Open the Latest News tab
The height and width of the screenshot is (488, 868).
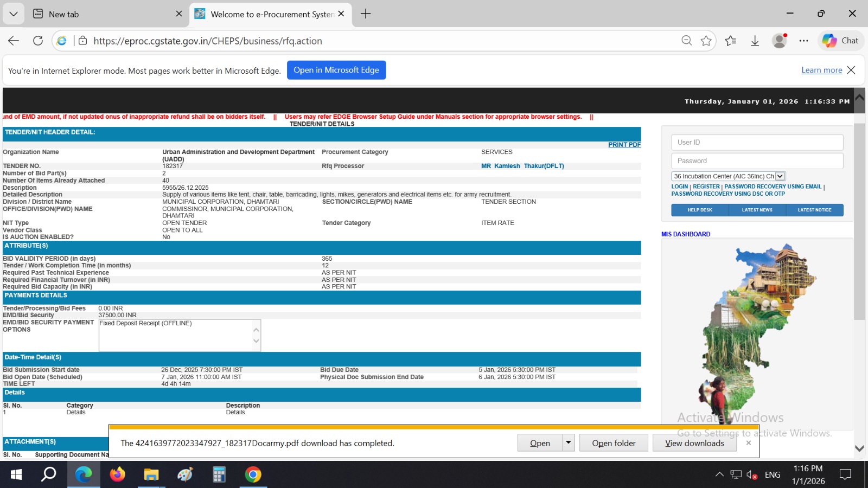pos(757,210)
